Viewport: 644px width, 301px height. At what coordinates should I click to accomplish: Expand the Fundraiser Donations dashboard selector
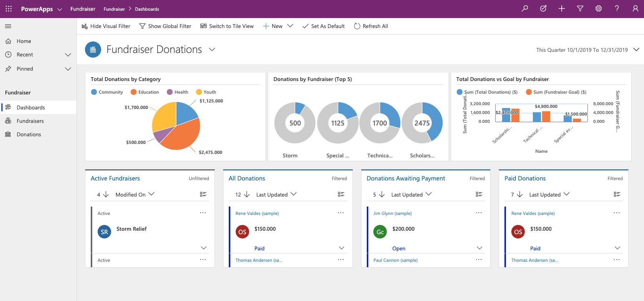(x=212, y=50)
